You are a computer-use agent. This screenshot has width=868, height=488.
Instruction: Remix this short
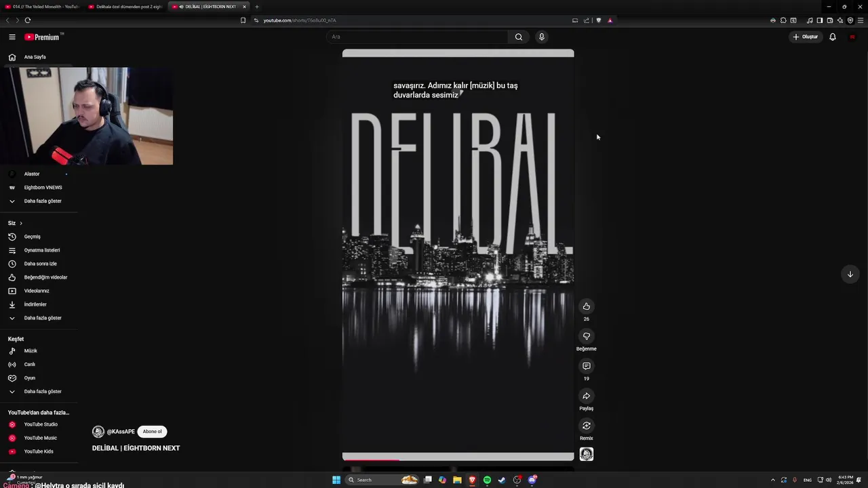587,426
